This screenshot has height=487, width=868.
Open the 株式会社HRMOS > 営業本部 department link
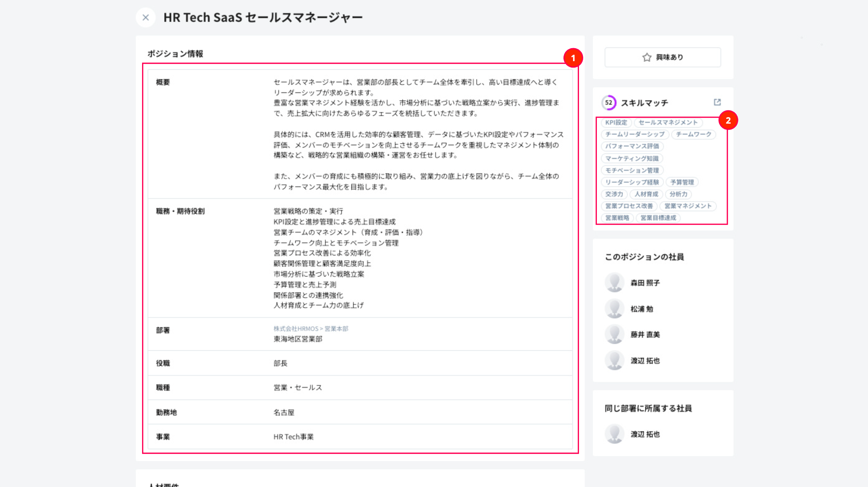(311, 329)
